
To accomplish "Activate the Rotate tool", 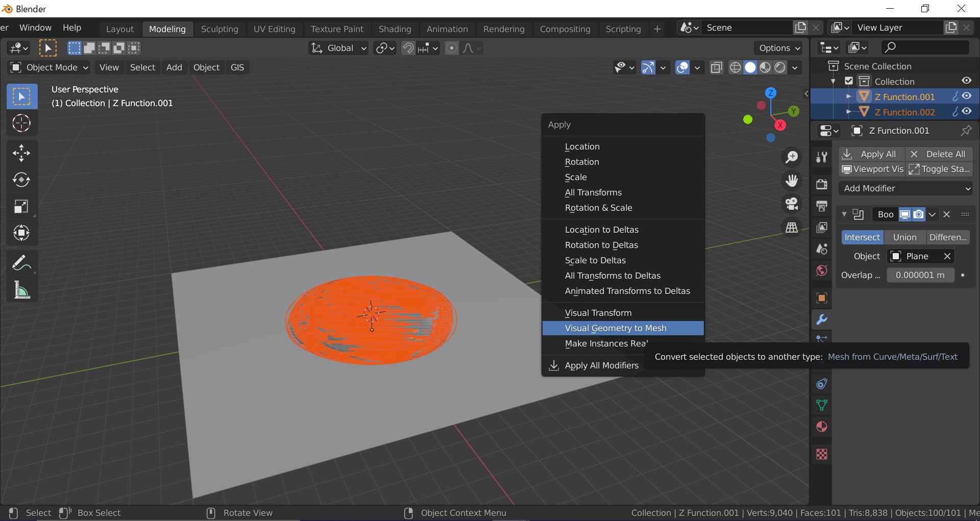I will (x=21, y=180).
